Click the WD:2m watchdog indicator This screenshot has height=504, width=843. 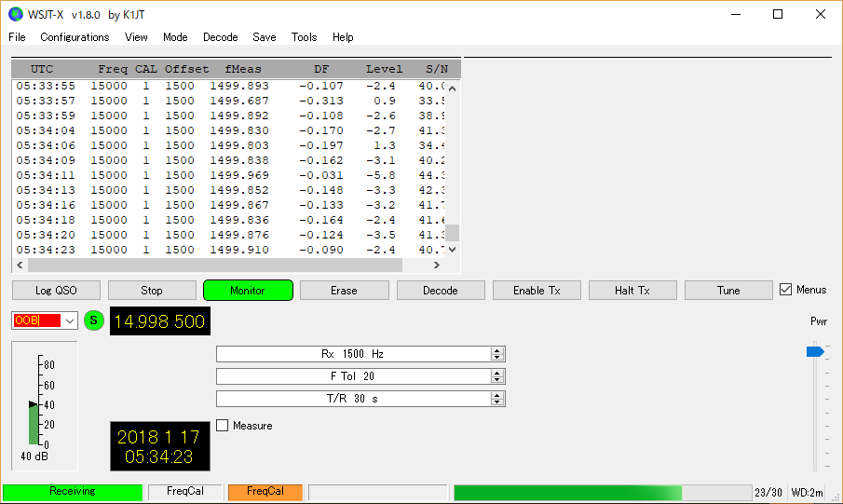click(807, 493)
